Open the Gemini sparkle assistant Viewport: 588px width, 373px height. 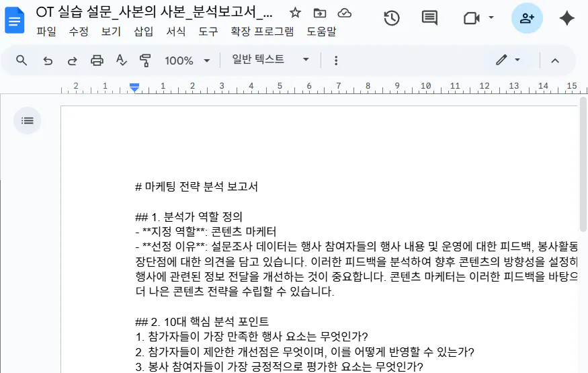(x=566, y=18)
